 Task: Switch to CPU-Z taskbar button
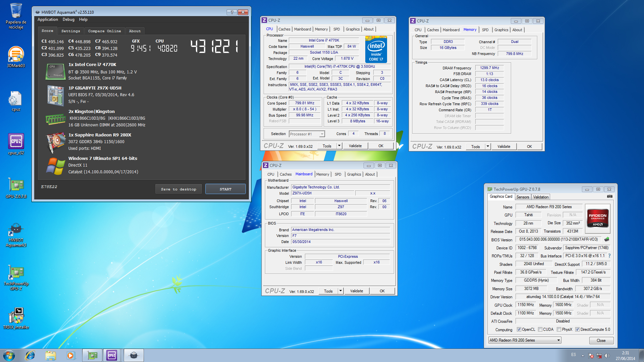[112, 355]
